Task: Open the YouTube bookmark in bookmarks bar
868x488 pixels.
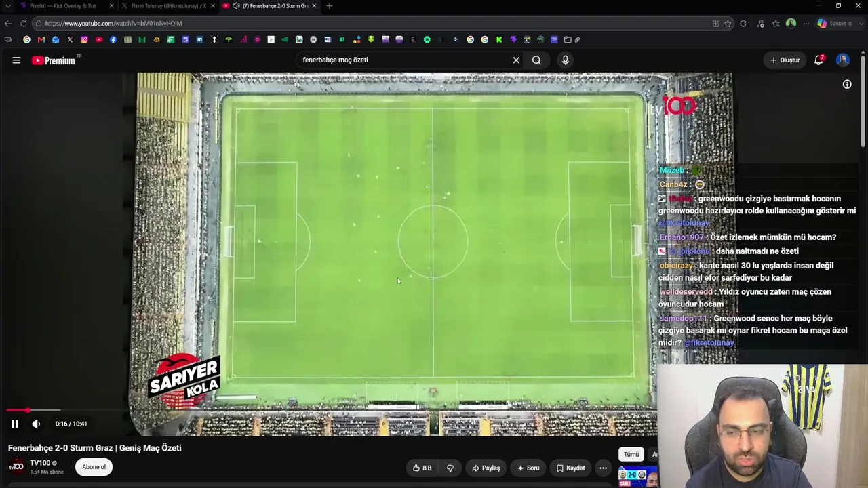Action: click(x=99, y=40)
